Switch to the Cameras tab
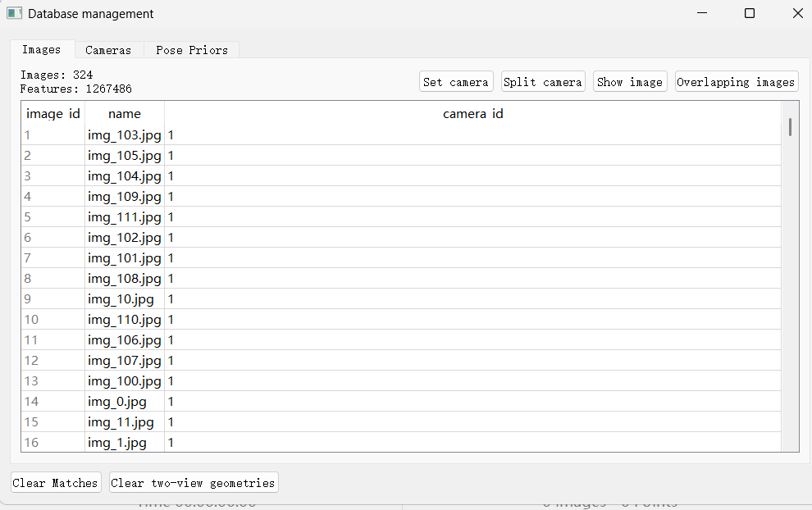This screenshot has width=812, height=510. [108, 50]
